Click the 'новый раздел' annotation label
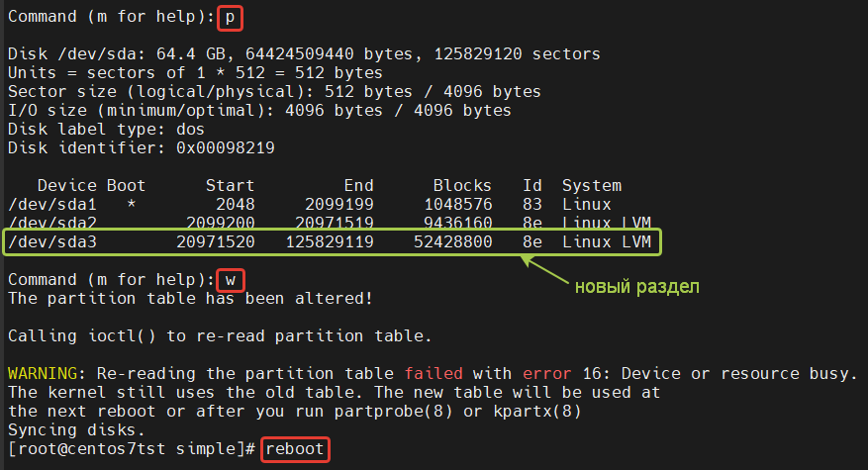868x470 pixels. pos(637,287)
